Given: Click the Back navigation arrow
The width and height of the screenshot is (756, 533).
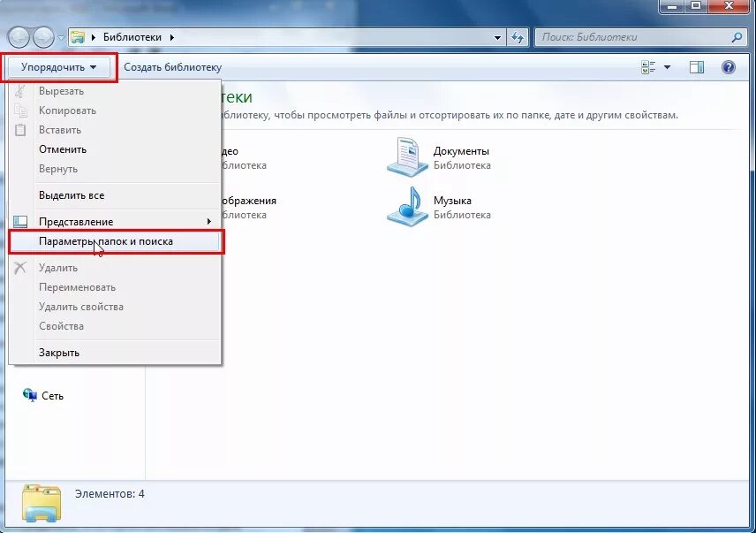Looking at the screenshot, I should (x=19, y=38).
